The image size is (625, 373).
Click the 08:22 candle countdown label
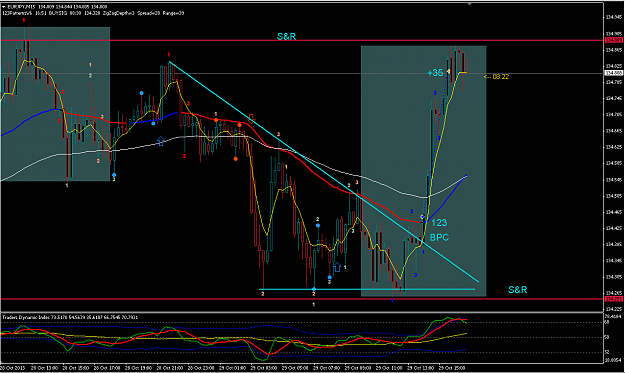click(x=497, y=77)
